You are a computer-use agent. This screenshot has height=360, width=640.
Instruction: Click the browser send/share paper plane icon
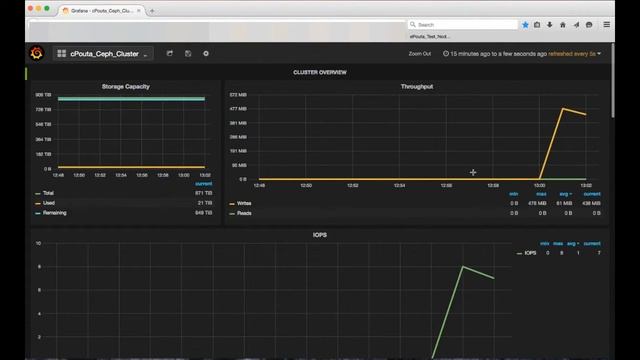(576, 25)
